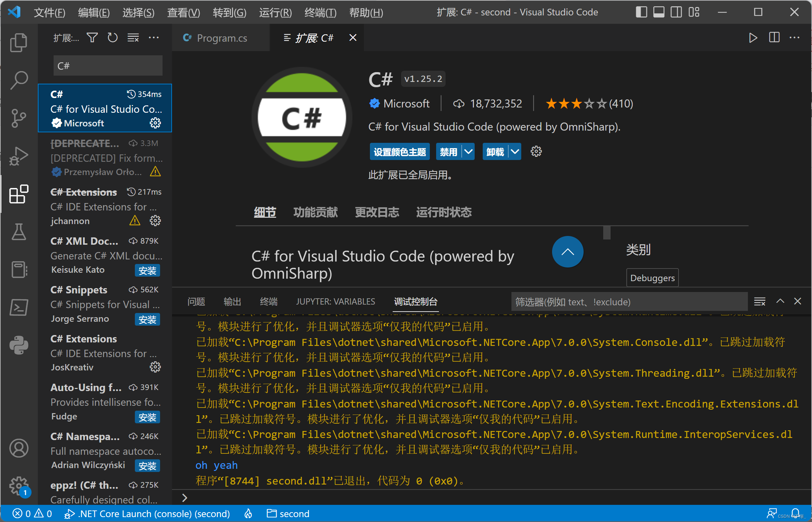Open the 终端 panel tab
Screen dimensions: 812x522
point(269,301)
